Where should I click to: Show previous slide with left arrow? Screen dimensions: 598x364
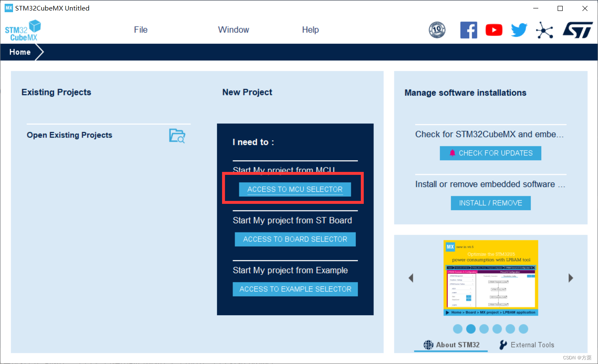[x=411, y=278]
